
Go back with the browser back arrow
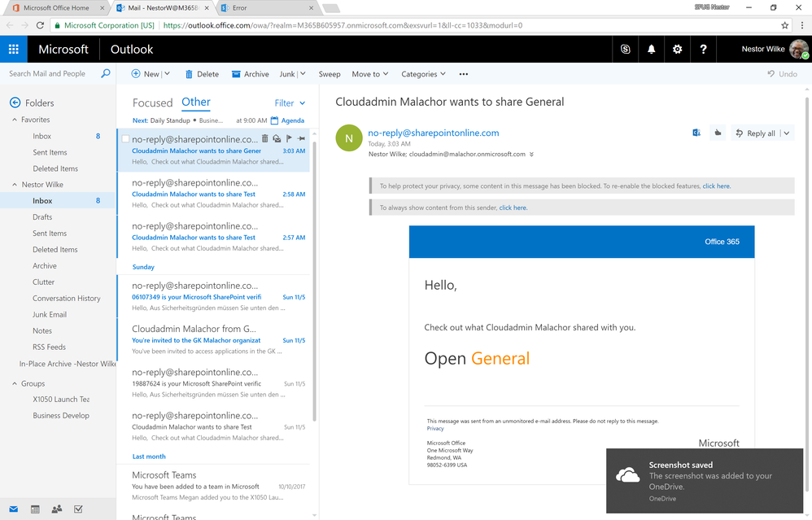(x=10, y=25)
